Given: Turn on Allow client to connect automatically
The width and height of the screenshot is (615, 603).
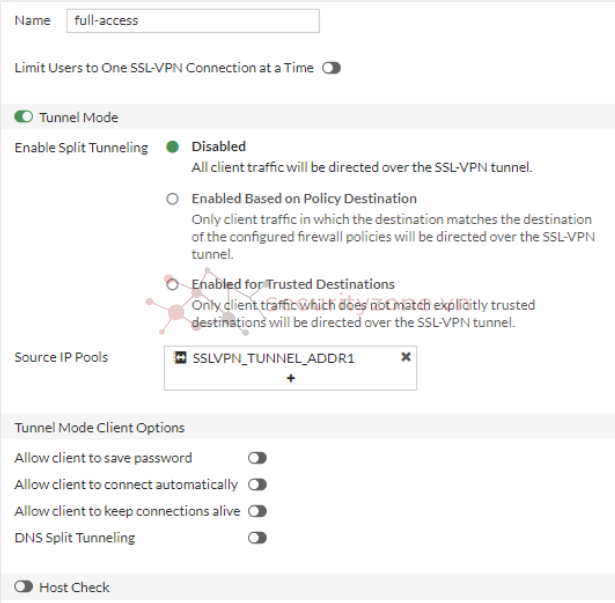Looking at the screenshot, I should pos(257,485).
